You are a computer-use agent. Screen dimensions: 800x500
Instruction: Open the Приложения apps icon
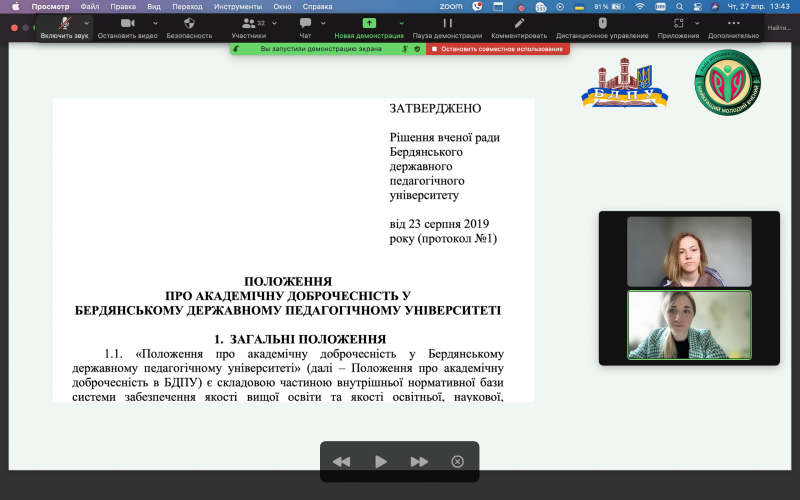tap(679, 23)
